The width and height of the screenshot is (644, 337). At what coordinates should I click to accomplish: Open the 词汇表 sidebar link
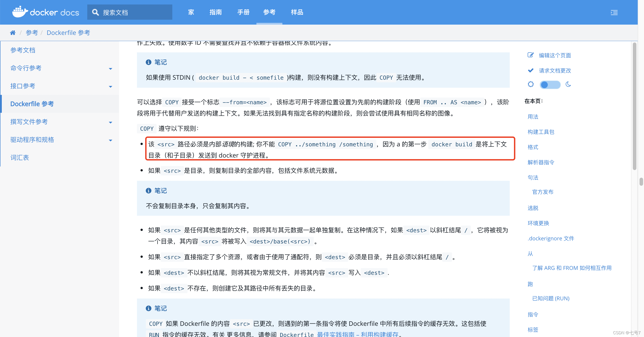tap(19, 158)
